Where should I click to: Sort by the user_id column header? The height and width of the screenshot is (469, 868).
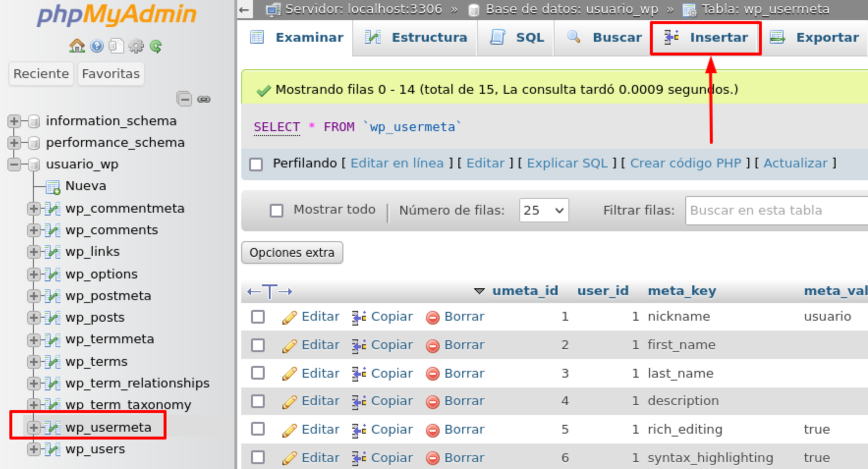point(603,291)
